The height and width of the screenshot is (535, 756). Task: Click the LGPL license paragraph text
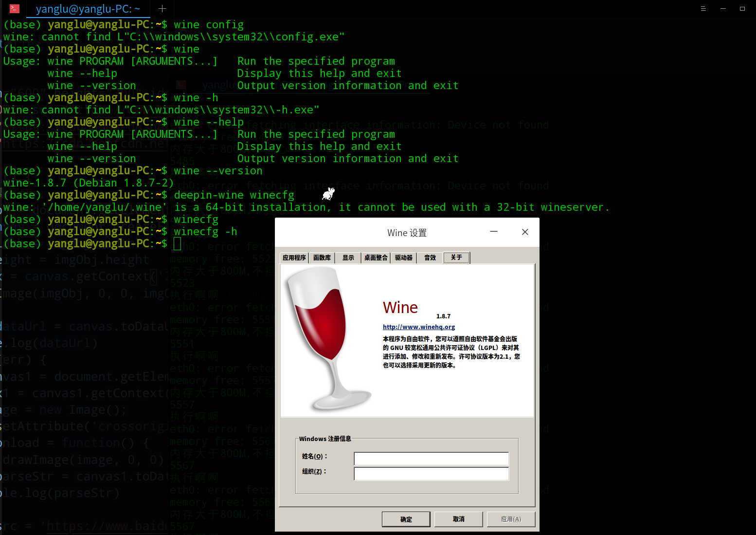pos(451,352)
